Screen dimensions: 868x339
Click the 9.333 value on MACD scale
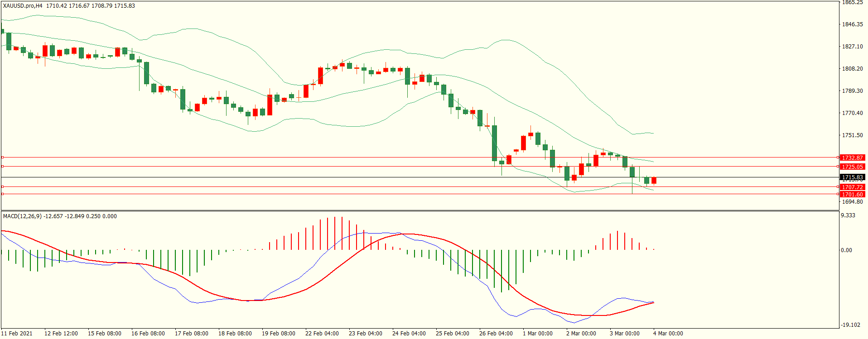click(848, 215)
